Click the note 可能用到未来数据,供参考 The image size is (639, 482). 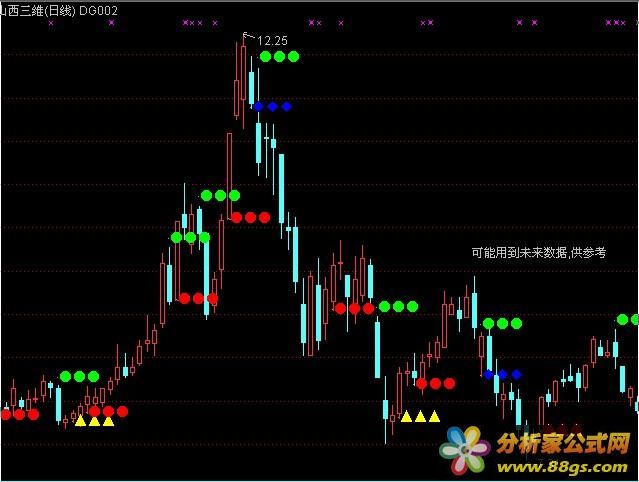click(538, 253)
